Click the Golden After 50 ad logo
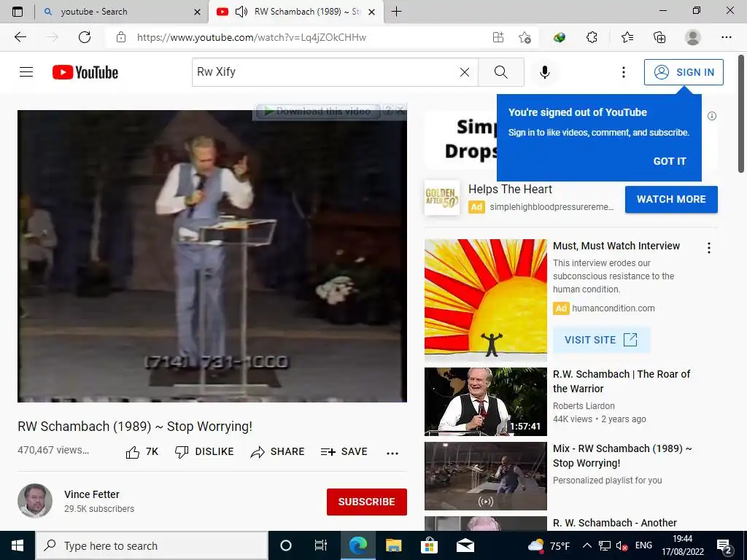This screenshot has width=747, height=560. [441, 198]
